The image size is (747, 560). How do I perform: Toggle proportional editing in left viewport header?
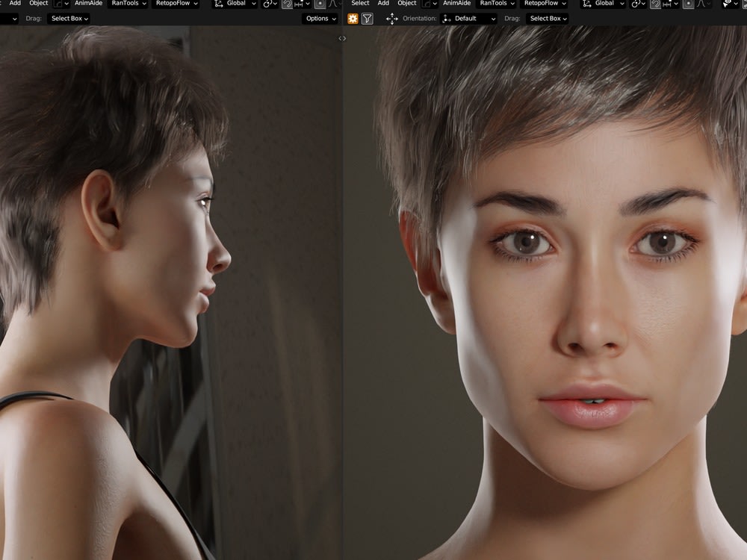[x=320, y=4]
